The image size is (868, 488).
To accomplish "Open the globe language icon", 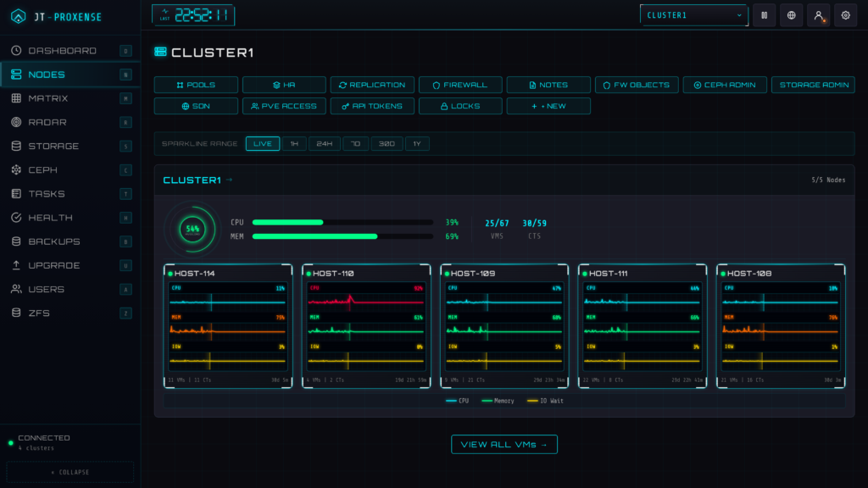I will point(791,15).
